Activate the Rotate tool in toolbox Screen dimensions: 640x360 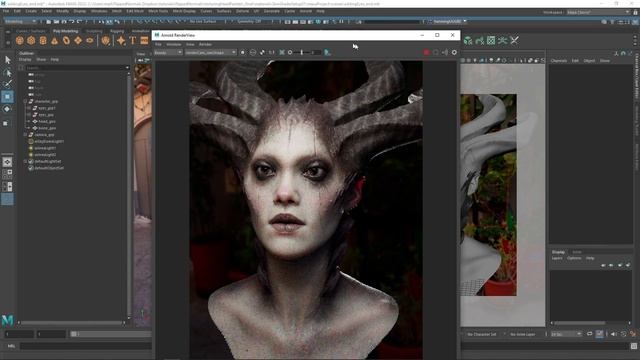(7, 109)
